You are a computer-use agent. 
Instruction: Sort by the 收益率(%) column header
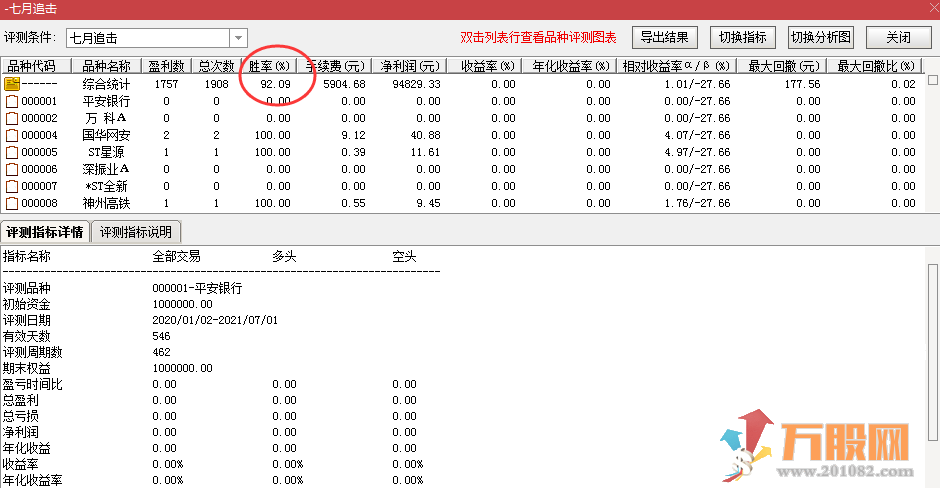coord(484,65)
